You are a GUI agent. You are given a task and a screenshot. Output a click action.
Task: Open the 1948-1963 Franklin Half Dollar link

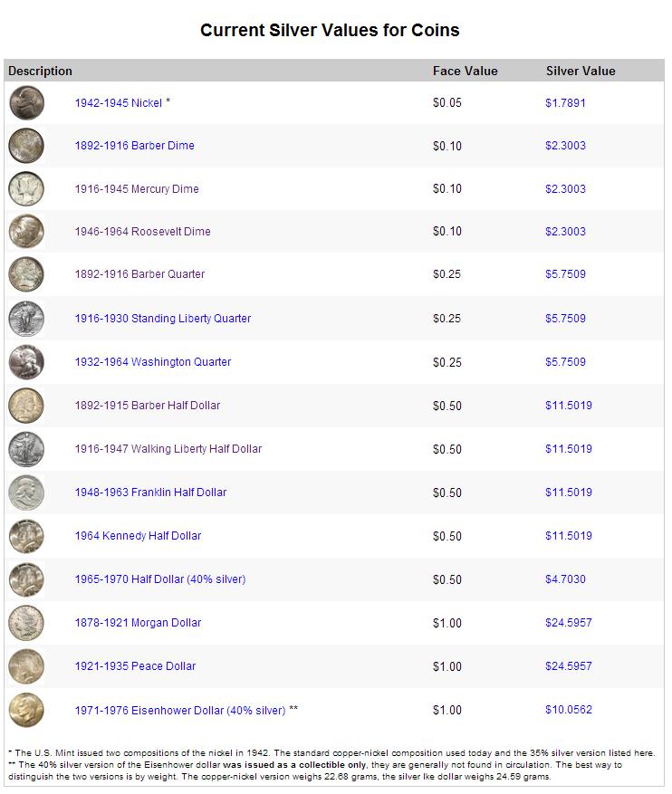point(150,493)
